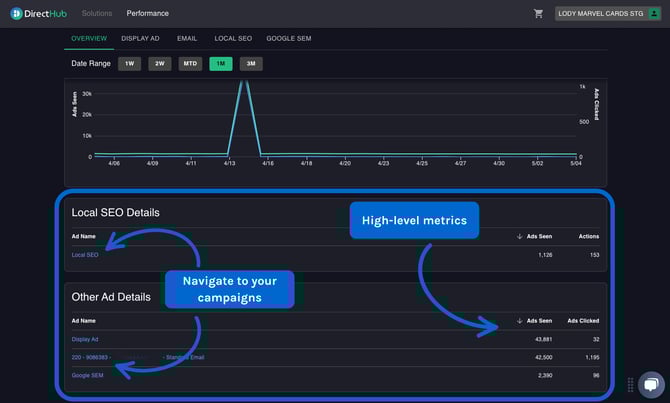Switch to the Google SEM tab

pos(289,38)
